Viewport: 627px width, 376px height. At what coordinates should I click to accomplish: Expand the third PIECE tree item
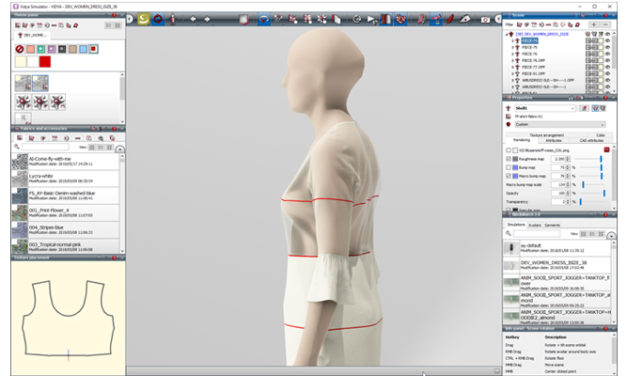513,54
